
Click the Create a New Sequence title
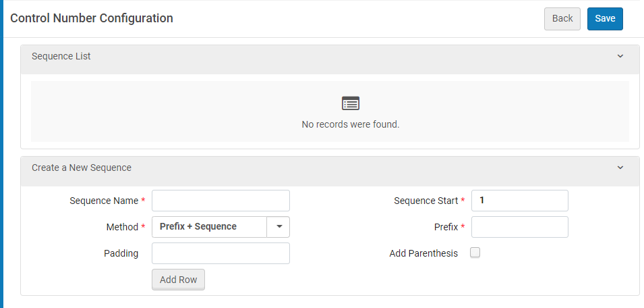tap(82, 168)
